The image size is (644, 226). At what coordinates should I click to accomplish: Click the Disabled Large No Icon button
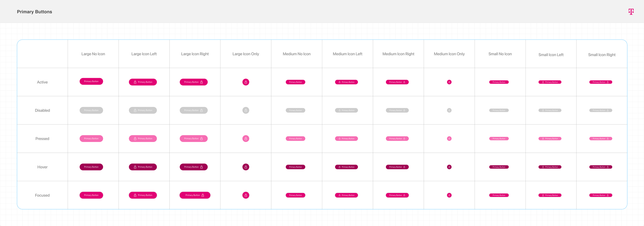(x=91, y=110)
